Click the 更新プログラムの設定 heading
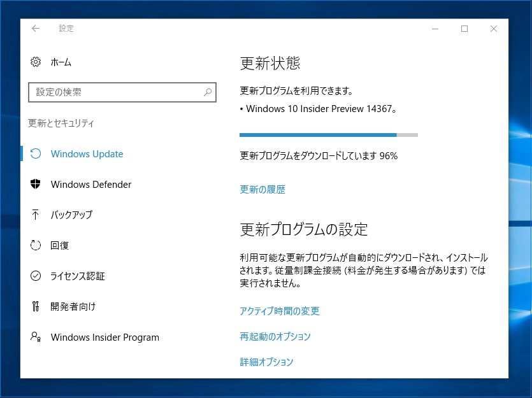Image resolution: width=532 pixels, height=398 pixels. 304,229
